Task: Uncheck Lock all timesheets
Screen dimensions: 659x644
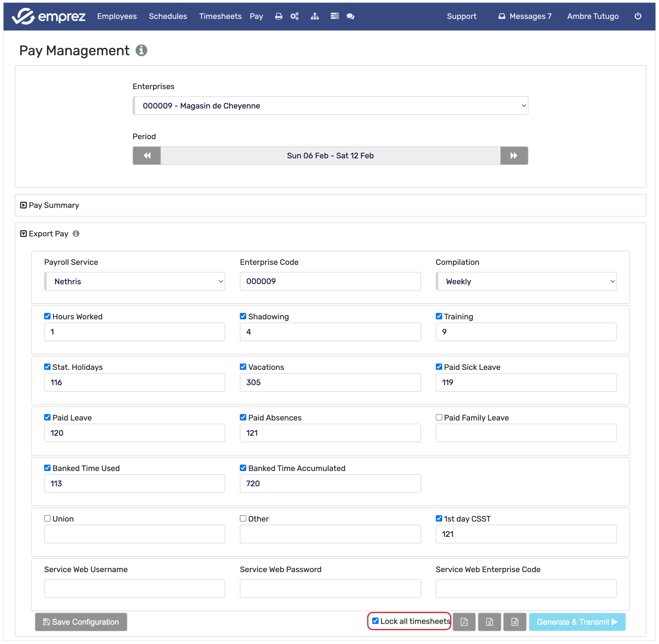Action: [x=375, y=621]
